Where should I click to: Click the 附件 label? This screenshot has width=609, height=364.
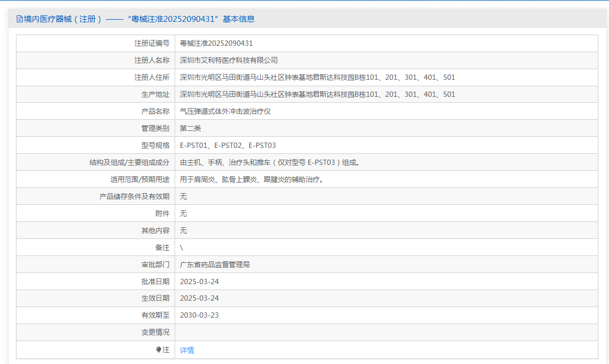tap(162, 213)
